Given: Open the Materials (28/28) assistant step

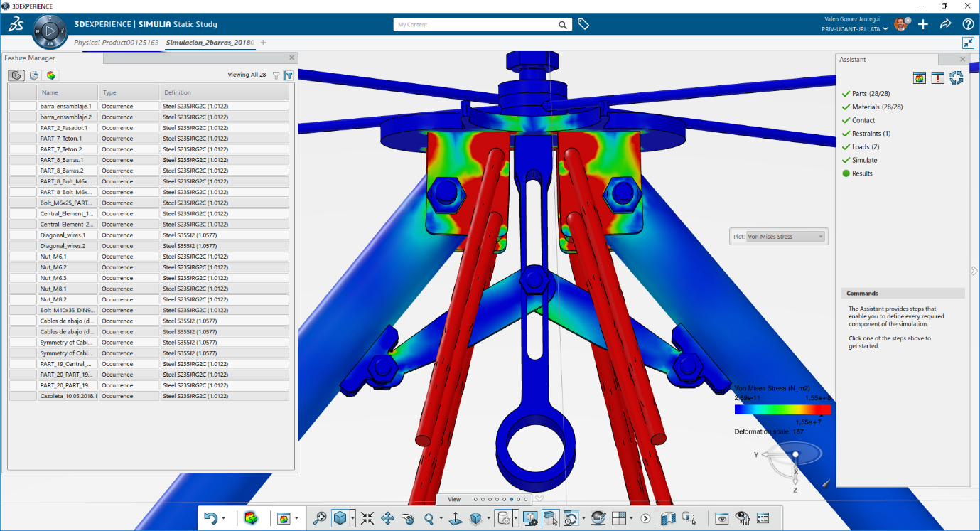Looking at the screenshot, I should 876,107.
